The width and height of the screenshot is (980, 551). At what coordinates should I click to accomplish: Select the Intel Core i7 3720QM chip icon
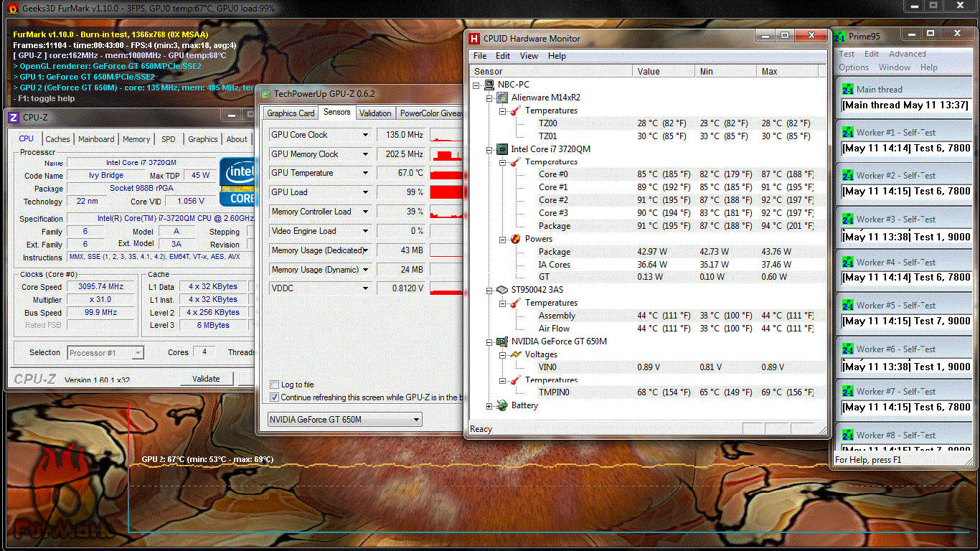[502, 149]
